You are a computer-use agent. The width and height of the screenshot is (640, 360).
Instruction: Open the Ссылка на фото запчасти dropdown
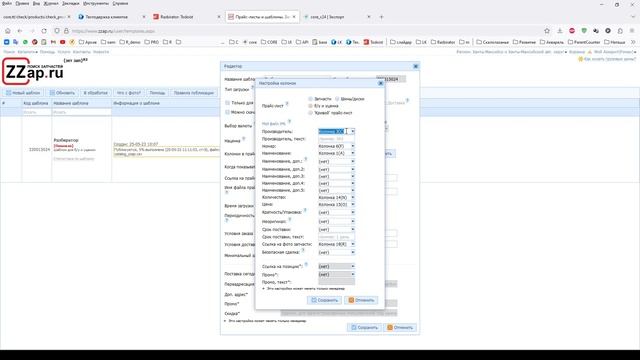point(353,244)
